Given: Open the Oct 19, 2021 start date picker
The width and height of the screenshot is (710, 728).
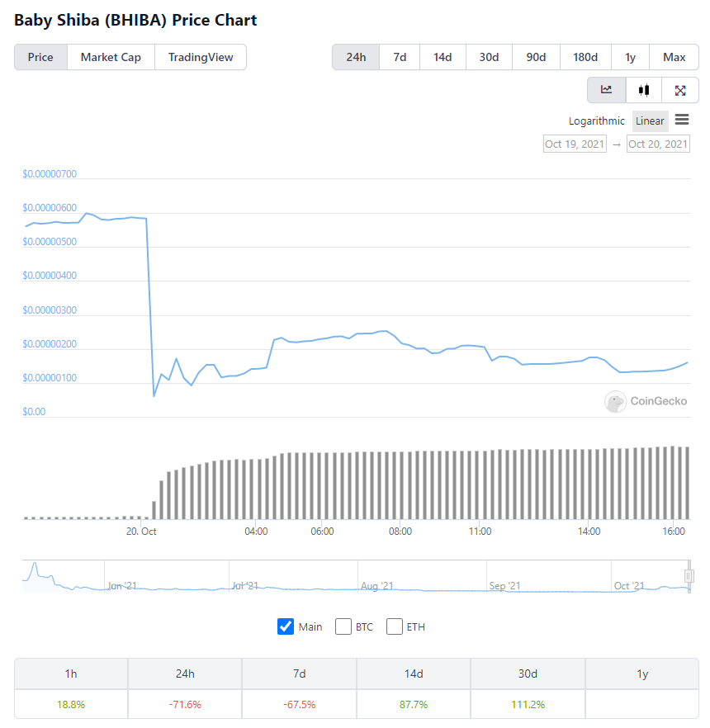Looking at the screenshot, I should pyautogui.click(x=575, y=144).
